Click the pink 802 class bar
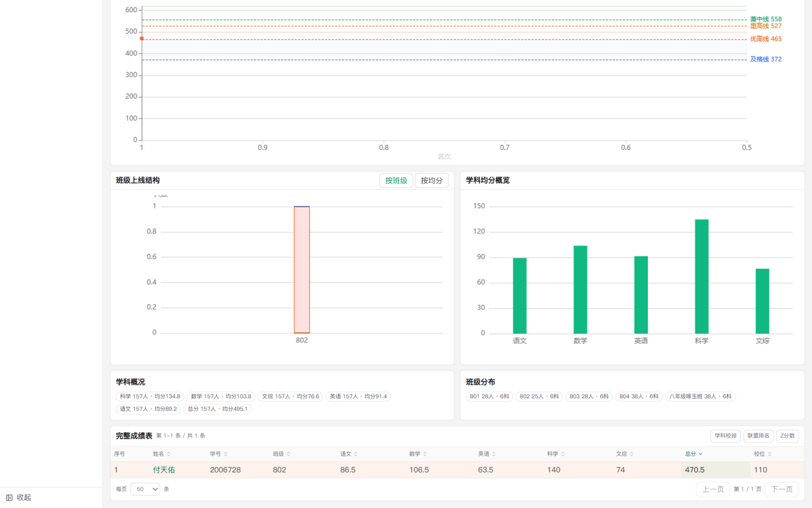The height and width of the screenshot is (508, 812). pos(302,270)
